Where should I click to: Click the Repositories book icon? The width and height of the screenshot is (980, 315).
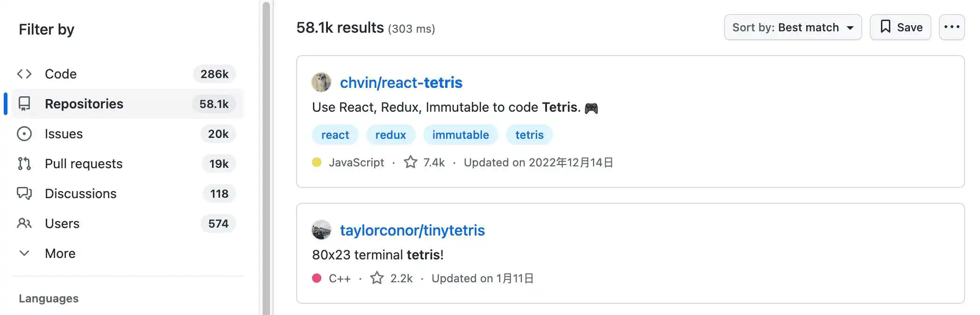[24, 104]
